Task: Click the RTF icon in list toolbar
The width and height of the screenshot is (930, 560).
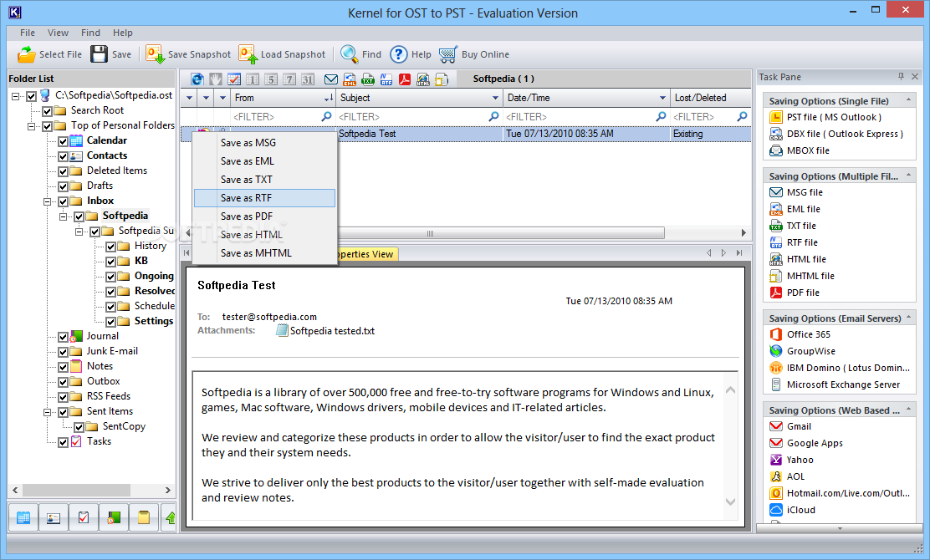Action: click(x=386, y=79)
